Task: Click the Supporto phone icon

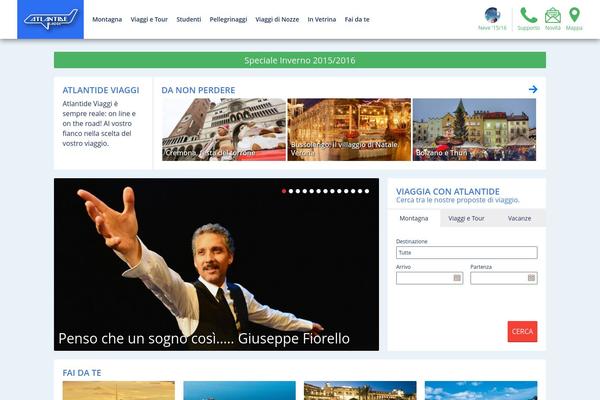Action: click(x=528, y=15)
